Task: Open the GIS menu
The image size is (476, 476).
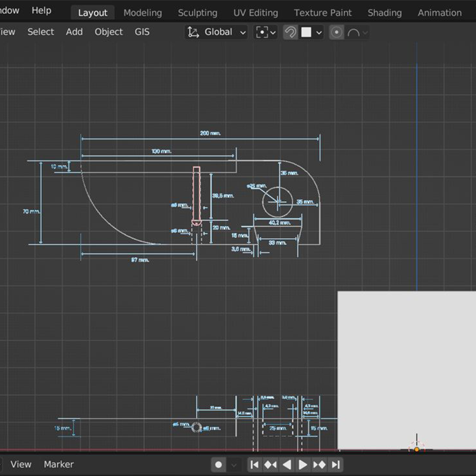Action: [142, 32]
